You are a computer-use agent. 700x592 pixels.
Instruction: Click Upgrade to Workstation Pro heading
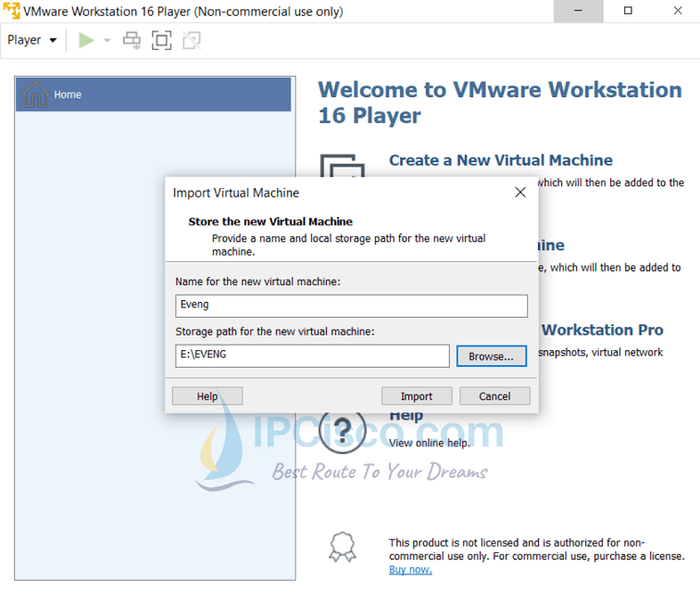(x=602, y=330)
